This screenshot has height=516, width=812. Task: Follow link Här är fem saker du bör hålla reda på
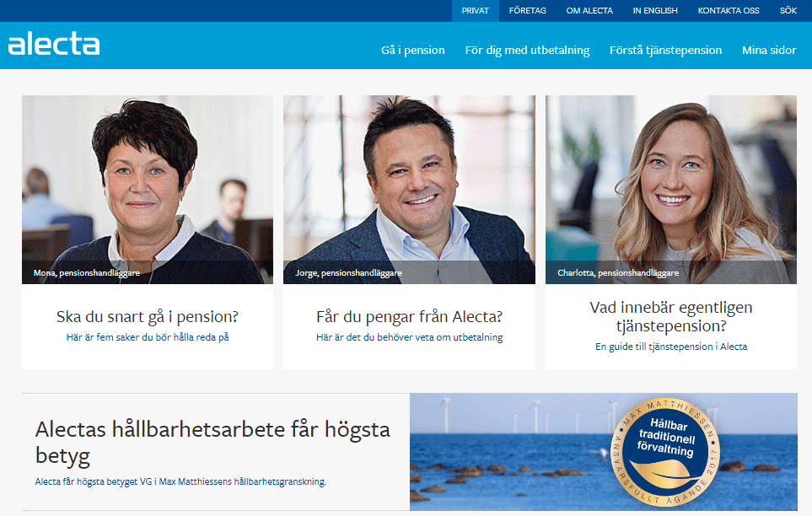pyautogui.click(x=148, y=337)
